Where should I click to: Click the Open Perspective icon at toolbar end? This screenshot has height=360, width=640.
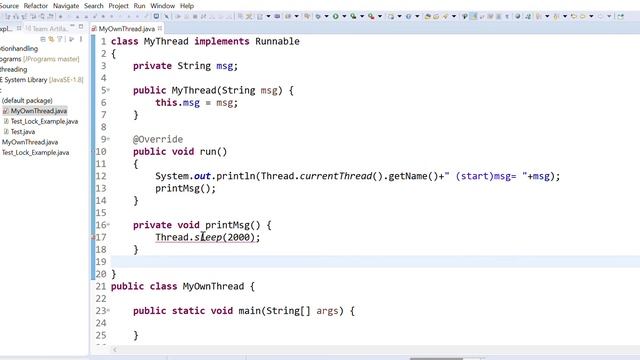coord(620,16)
